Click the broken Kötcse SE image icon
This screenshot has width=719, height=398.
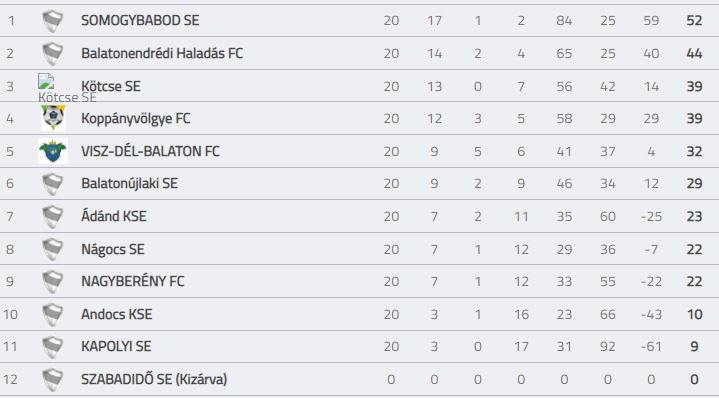click(46, 81)
